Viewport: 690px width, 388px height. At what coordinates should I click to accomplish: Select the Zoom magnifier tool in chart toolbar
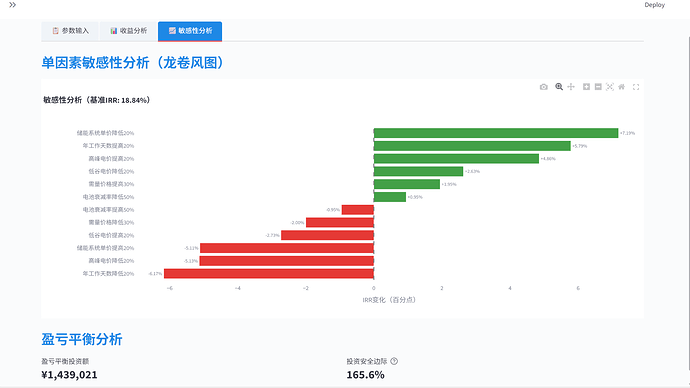[x=559, y=87]
